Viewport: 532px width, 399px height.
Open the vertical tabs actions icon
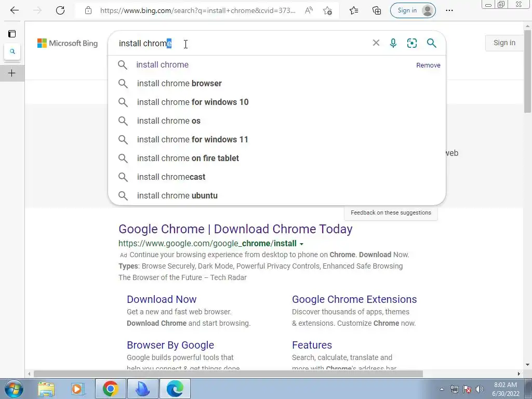[x=12, y=34]
